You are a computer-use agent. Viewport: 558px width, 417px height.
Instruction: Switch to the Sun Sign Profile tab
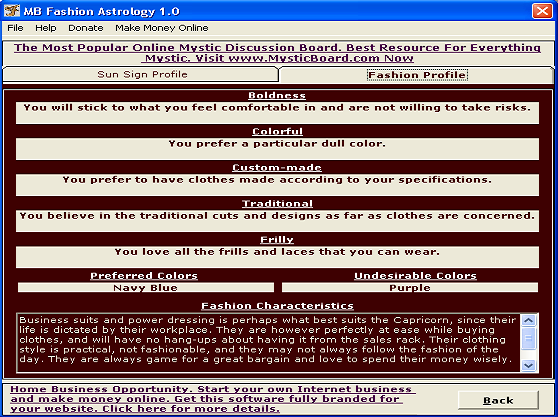[141, 74]
